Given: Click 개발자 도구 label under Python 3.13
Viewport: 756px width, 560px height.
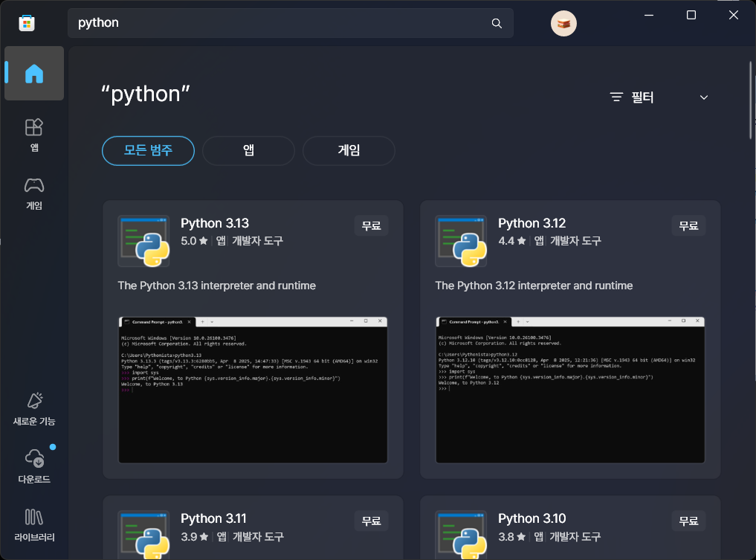Looking at the screenshot, I should click(257, 241).
